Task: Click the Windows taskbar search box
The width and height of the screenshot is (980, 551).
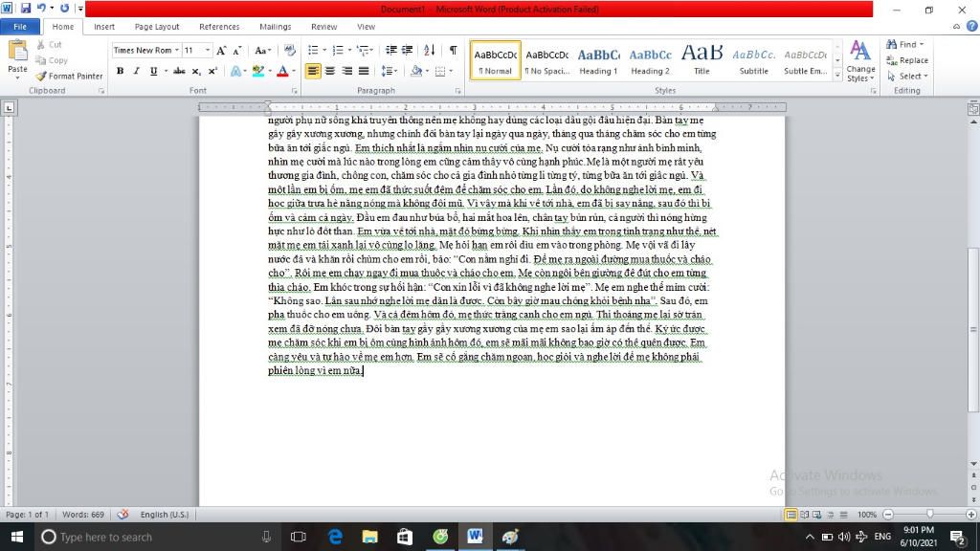Action: click(144, 537)
